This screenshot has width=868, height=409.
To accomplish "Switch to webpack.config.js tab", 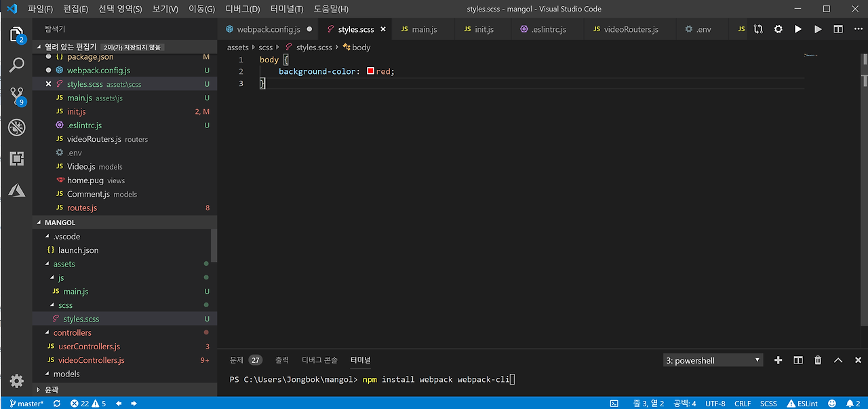I will pyautogui.click(x=269, y=29).
